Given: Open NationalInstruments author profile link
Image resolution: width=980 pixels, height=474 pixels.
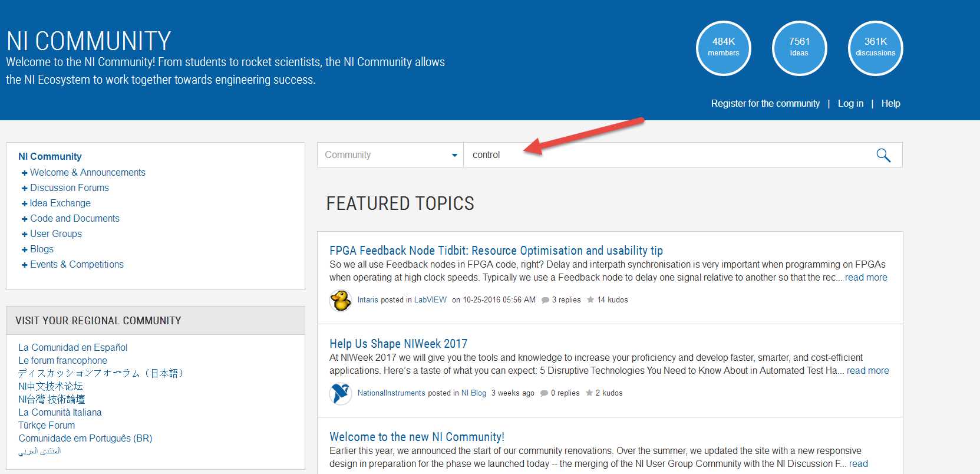Looking at the screenshot, I should pos(391,393).
